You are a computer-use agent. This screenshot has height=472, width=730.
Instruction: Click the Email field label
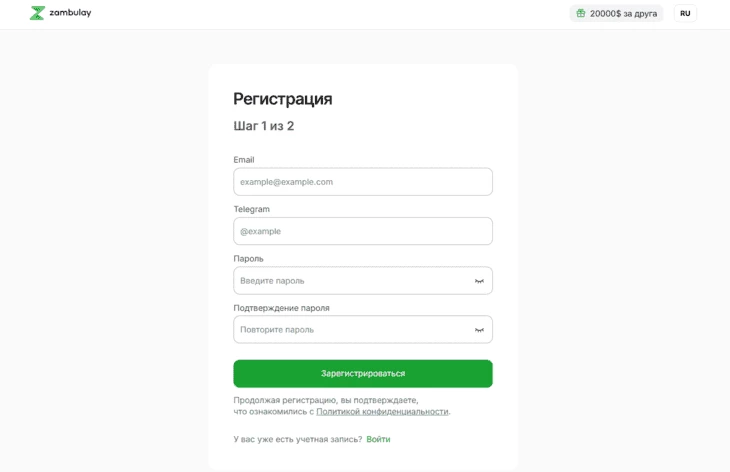(244, 160)
